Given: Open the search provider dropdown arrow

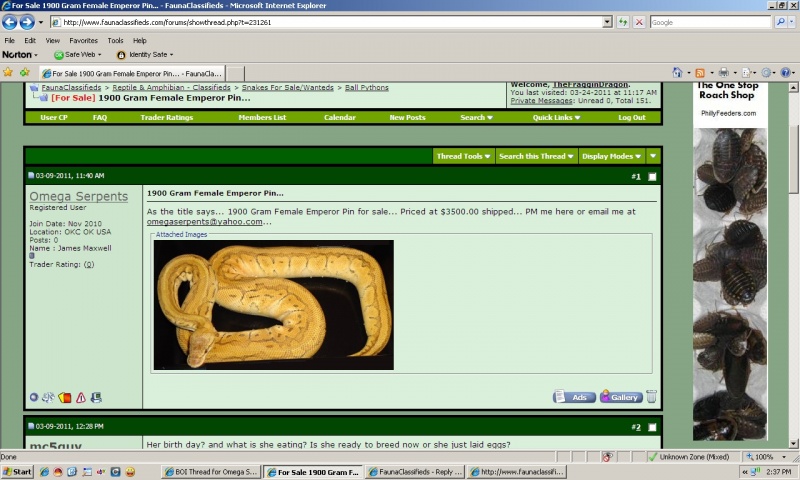Looking at the screenshot, I should [792, 22].
